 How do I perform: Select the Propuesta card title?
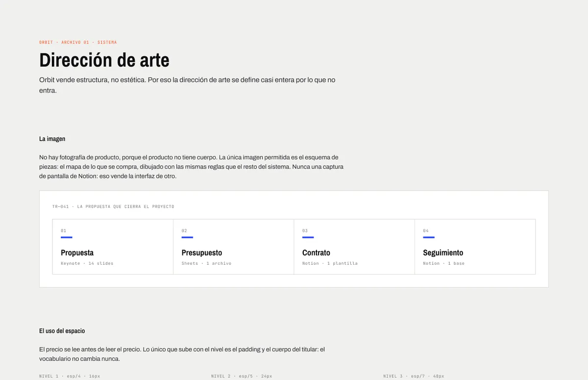click(77, 253)
